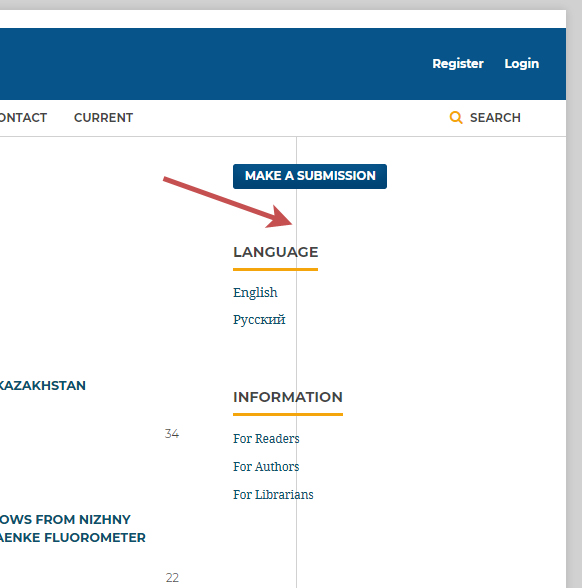Open the Register link in header
Viewport: 582px width, 588px height.
[458, 64]
